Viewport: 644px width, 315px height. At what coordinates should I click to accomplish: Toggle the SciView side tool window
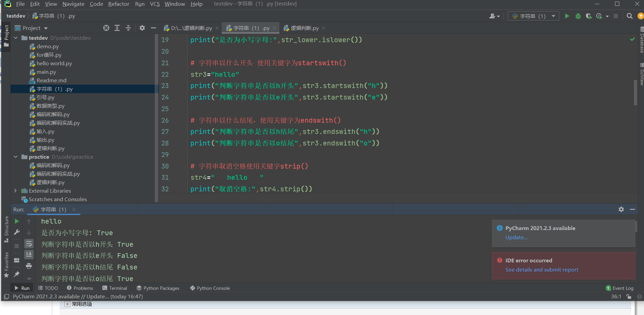pos(641,74)
